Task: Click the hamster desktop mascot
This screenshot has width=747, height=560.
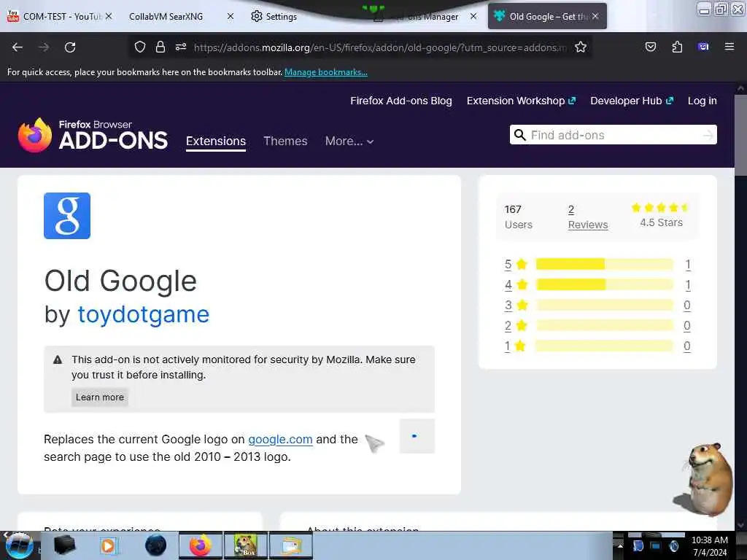Action: coord(704,480)
